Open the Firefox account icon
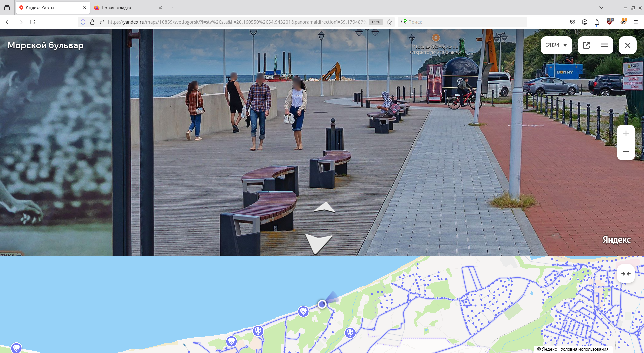The height and width of the screenshot is (353, 644). tap(585, 22)
